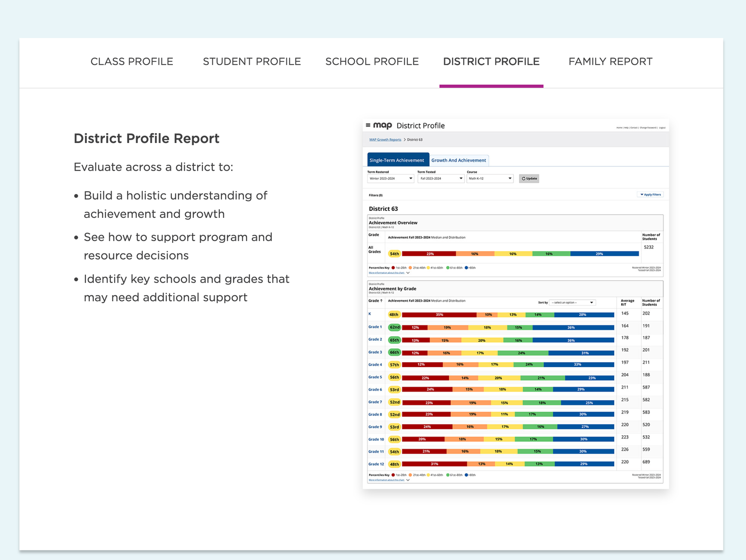Screen dimensions: 746x560
Task: Click the Grade column sort arrow
Action: [381, 301]
